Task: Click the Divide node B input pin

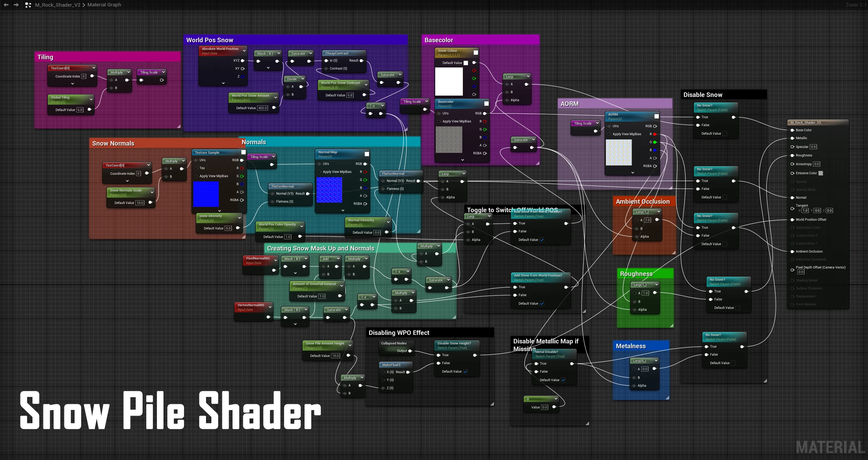Action: (287, 95)
